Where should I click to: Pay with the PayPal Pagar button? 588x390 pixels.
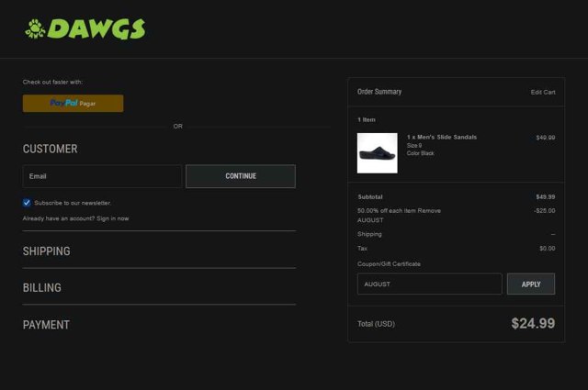click(x=73, y=103)
